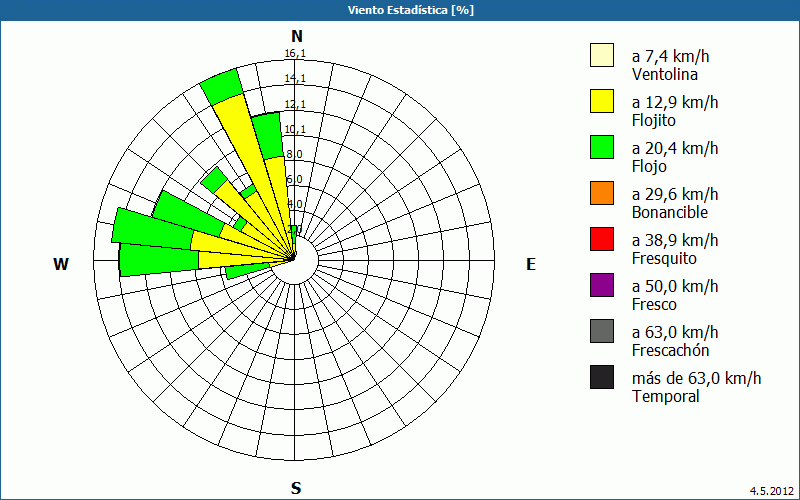Click the S compass label
The width and height of the screenshot is (800, 500).
click(x=296, y=488)
